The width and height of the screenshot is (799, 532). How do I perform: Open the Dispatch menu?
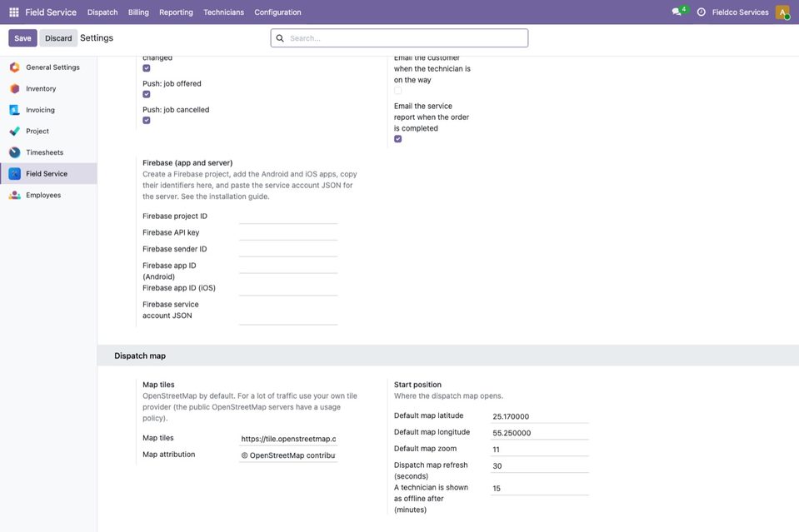[x=102, y=12]
